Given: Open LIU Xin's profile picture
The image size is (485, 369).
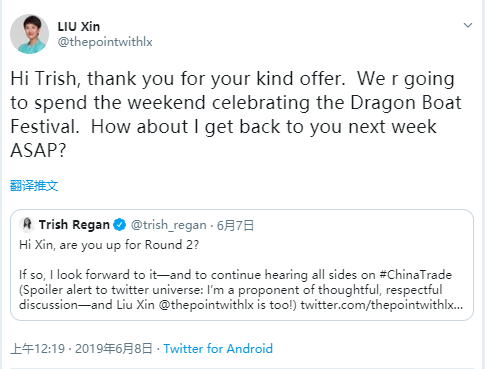Looking at the screenshot, I should pyautogui.click(x=29, y=34).
